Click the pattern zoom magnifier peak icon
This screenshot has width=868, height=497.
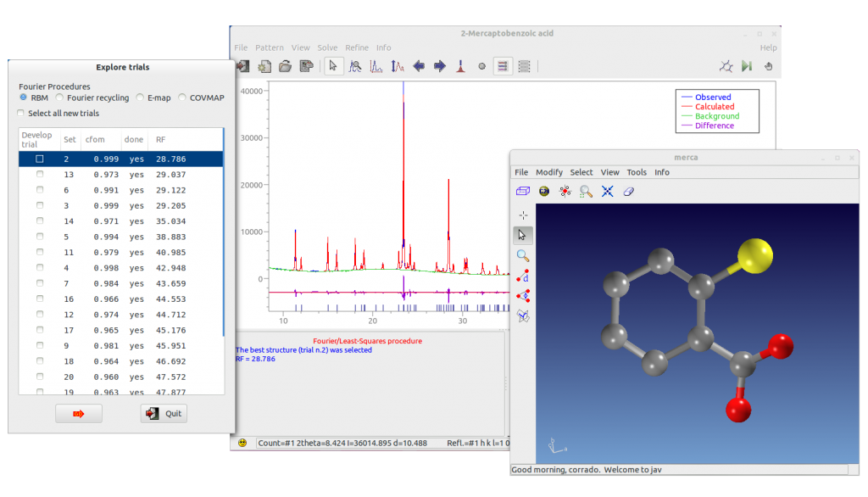point(355,66)
